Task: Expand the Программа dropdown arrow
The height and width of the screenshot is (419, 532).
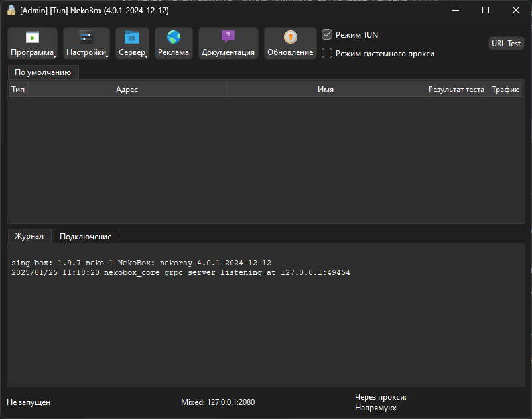Action: (x=54, y=56)
